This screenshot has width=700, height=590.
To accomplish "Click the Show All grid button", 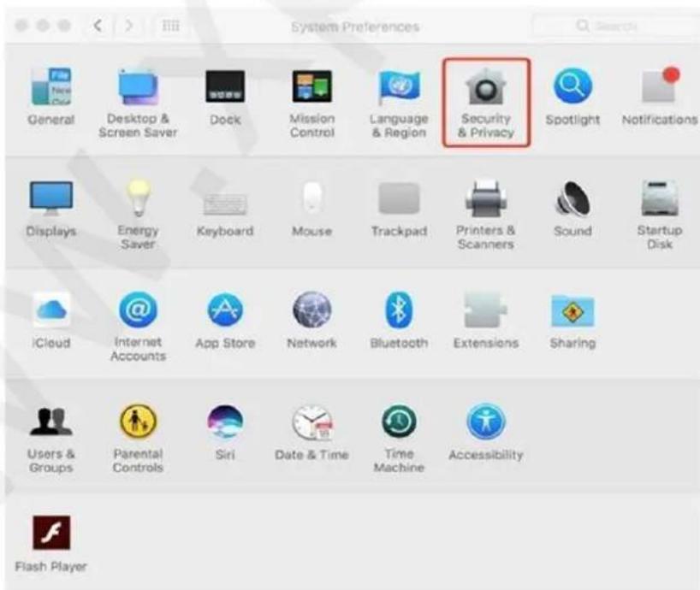I will tap(170, 26).
